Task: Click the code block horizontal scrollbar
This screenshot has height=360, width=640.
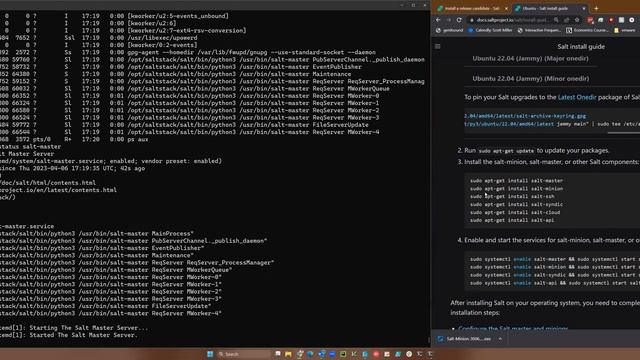Action: 624,133
